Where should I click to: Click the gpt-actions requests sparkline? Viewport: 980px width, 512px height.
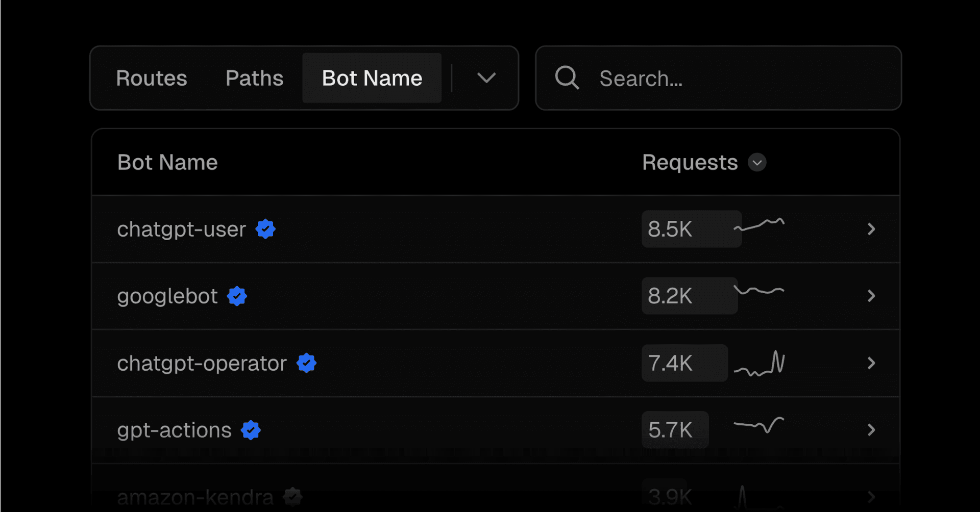[759, 425]
